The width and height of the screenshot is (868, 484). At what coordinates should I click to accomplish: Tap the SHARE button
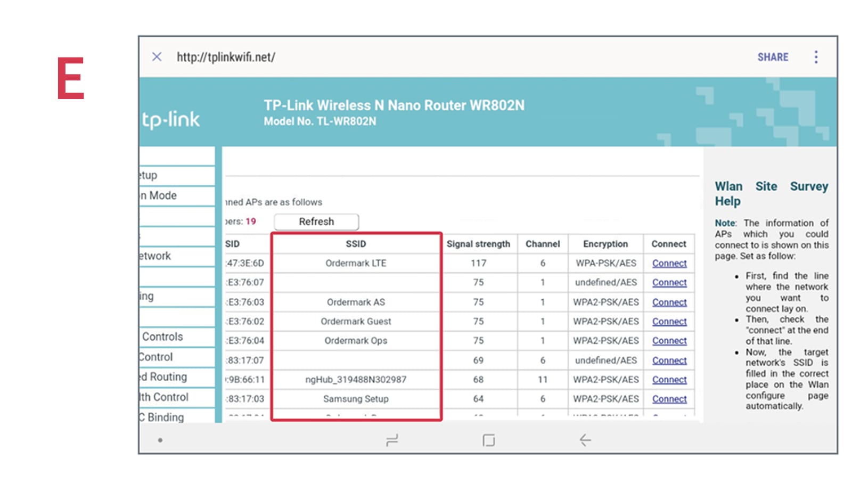click(x=773, y=57)
